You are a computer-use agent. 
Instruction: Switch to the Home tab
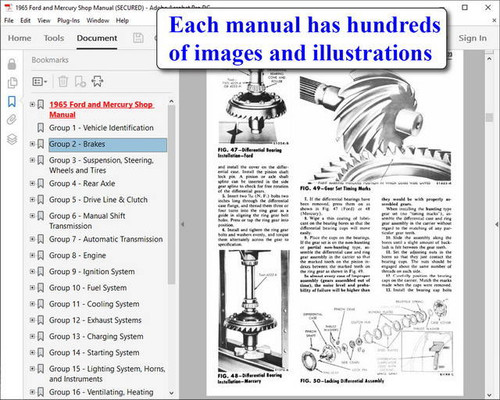click(19, 38)
